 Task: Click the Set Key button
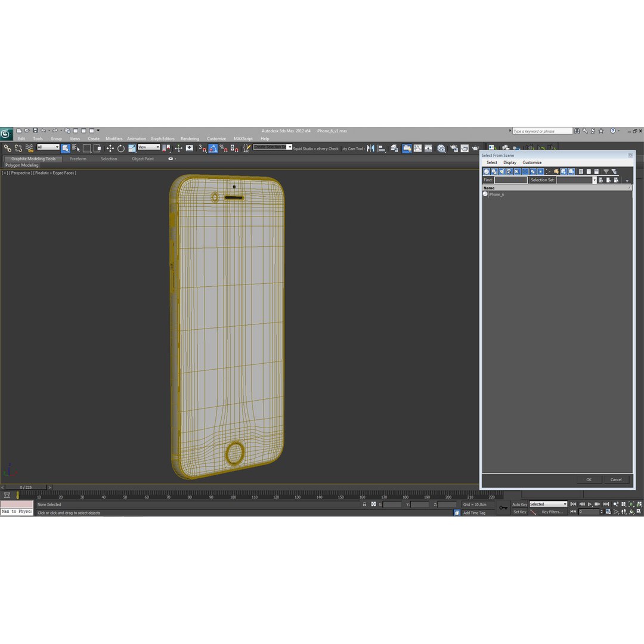pos(519,512)
